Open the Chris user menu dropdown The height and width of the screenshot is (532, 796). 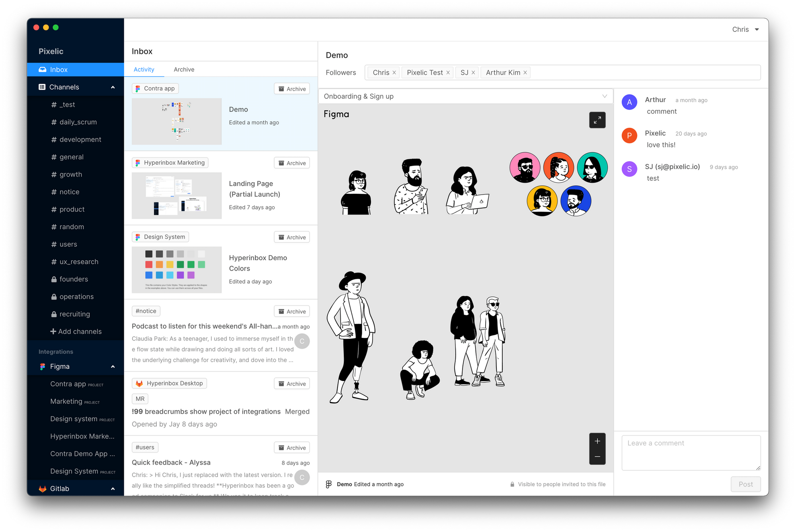(x=745, y=29)
